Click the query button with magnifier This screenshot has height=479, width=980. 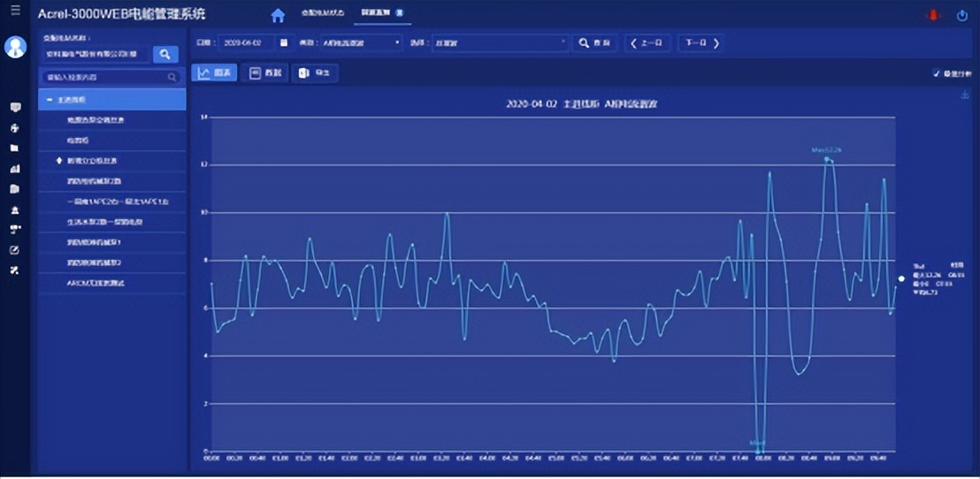pyautogui.click(x=594, y=42)
